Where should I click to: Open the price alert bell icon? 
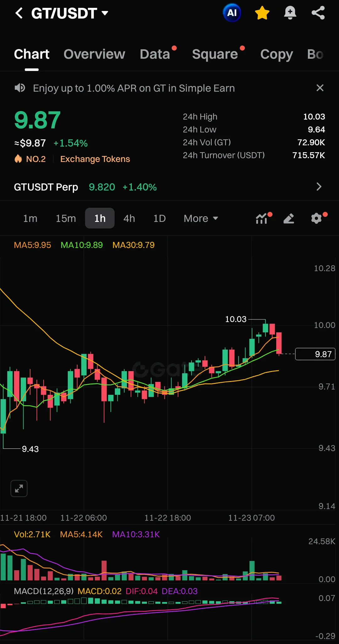pos(290,13)
